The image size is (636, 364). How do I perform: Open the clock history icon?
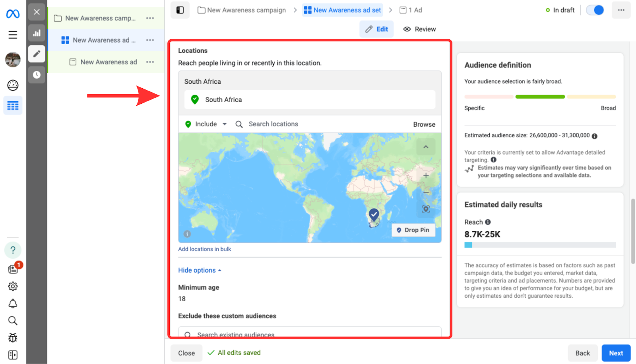coord(37,75)
